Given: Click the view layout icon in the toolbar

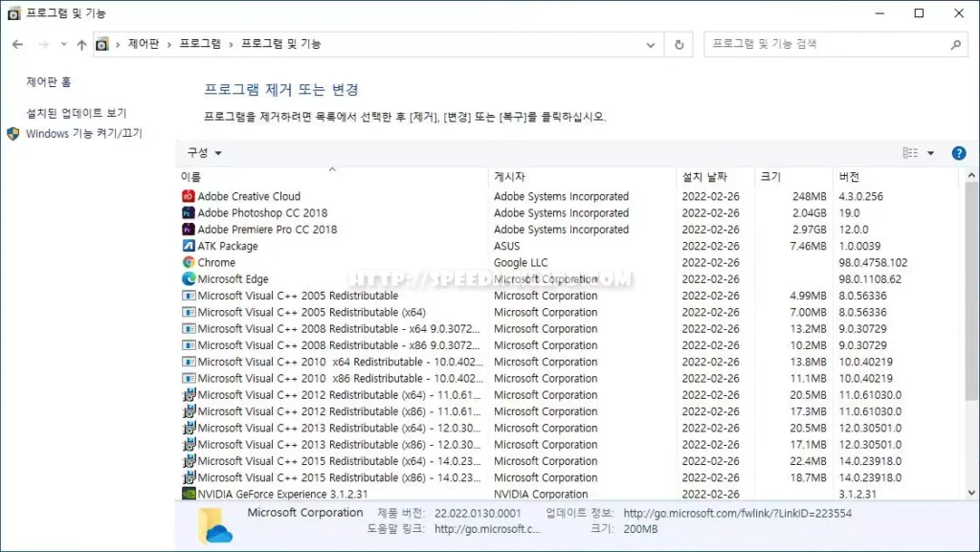Looking at the screenshot, I should (x=911, y=153).
